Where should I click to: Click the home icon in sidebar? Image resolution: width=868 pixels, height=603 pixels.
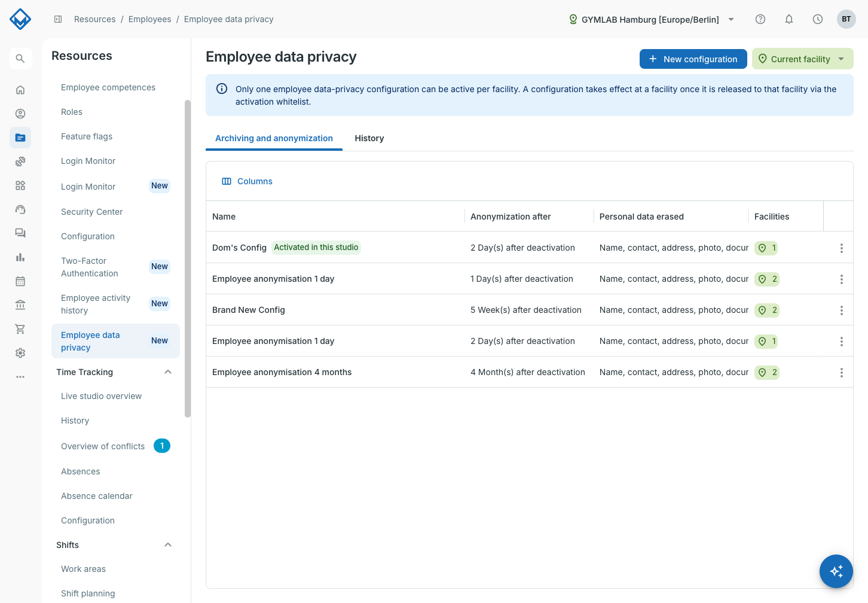(x=20, y=90)
